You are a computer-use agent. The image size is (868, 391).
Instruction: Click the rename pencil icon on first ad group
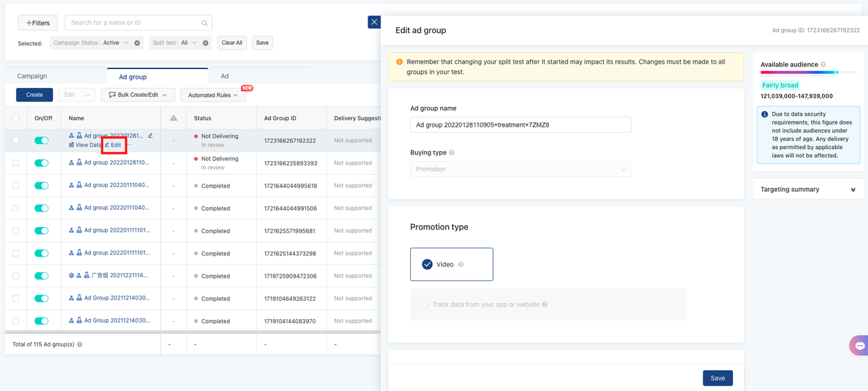(x=151, y=136)
